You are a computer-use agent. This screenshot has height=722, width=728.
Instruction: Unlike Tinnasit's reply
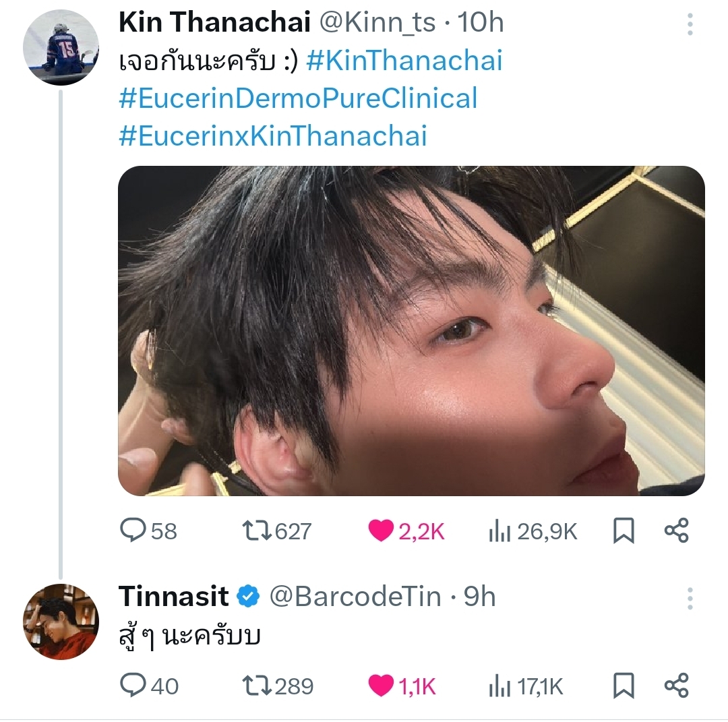382,686
